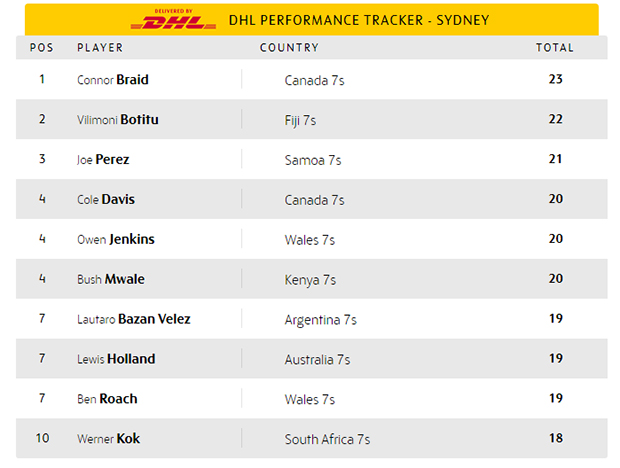Image resolution: width=620 pixels, height=468 pixels.
Task: Click Fiji 7s country entry
Action: [x=300, y=120]
